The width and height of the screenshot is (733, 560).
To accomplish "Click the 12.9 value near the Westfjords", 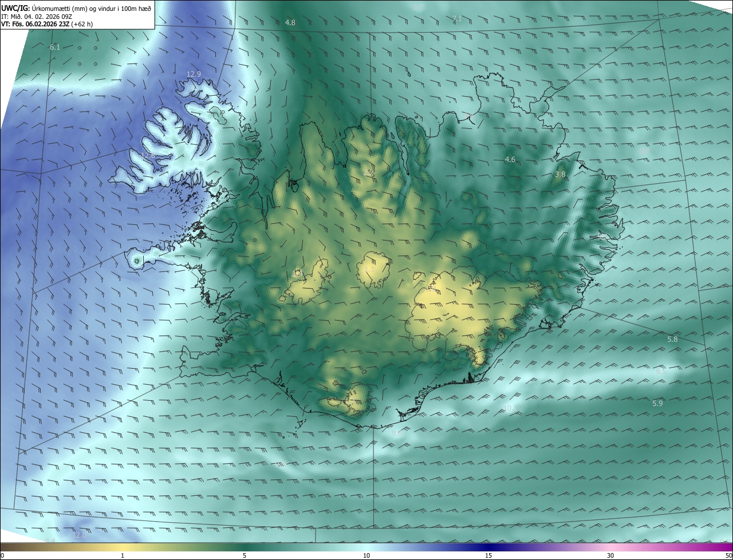I will click(194, 74).
